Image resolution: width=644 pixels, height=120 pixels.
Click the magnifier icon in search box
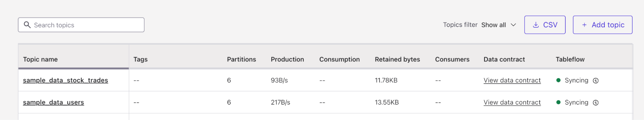[27, 25]
